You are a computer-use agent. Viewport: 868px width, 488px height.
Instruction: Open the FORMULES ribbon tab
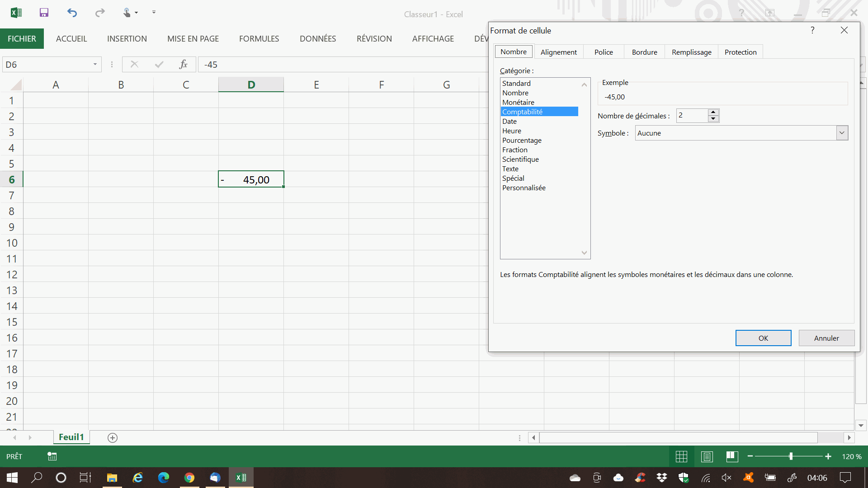[x=259, y=39]
